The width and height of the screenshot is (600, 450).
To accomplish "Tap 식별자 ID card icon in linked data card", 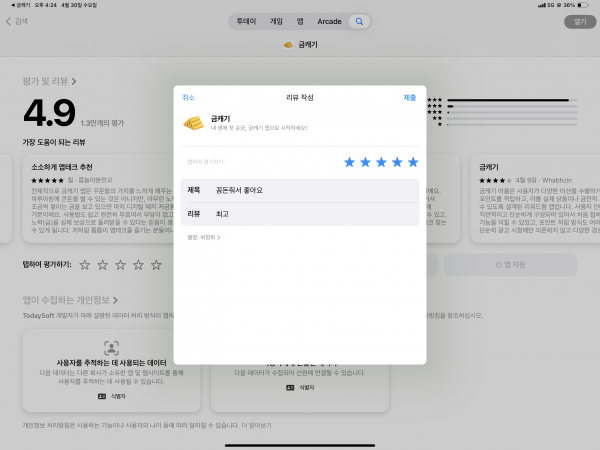I will click(x=290, y=388).
